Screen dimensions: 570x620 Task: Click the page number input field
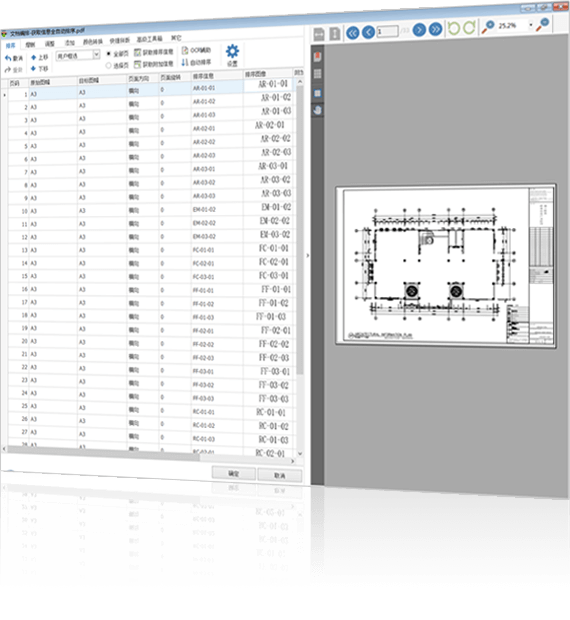(x=387, y=31)
